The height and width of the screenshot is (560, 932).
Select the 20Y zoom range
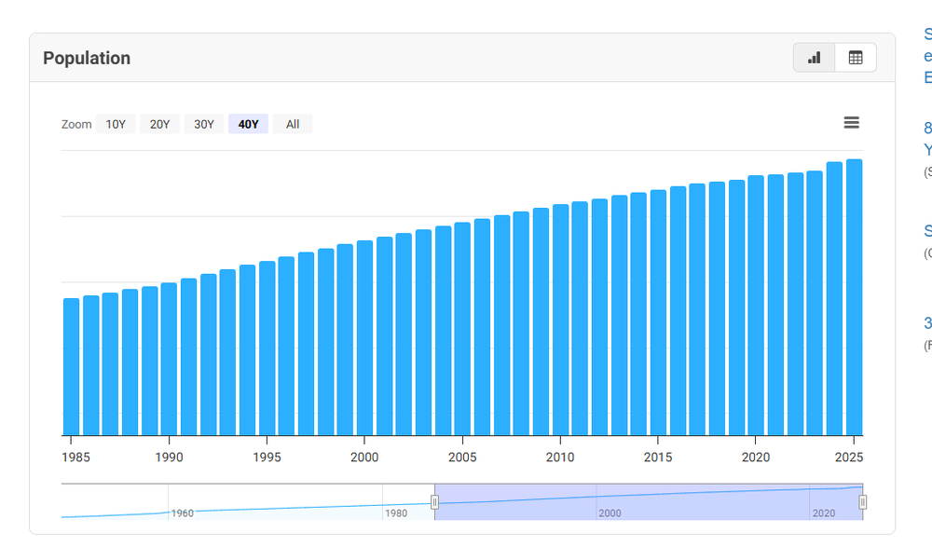click(x=159, y=124)
